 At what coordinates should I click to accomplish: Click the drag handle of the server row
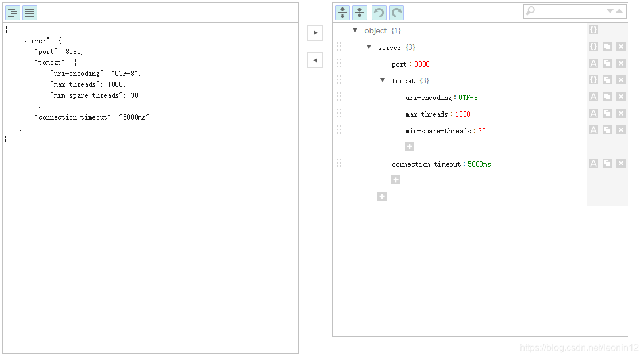pyautogui.click(x=339, y=47)
